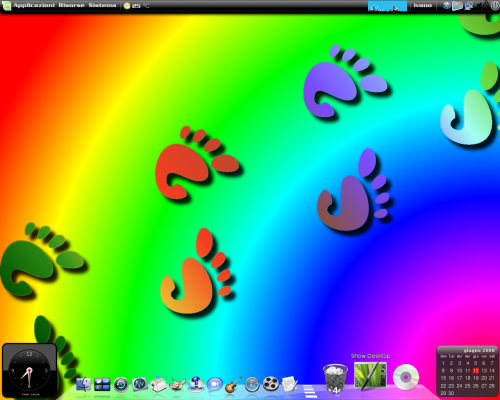Select day 30 in the calendar widget

point(451,393)
